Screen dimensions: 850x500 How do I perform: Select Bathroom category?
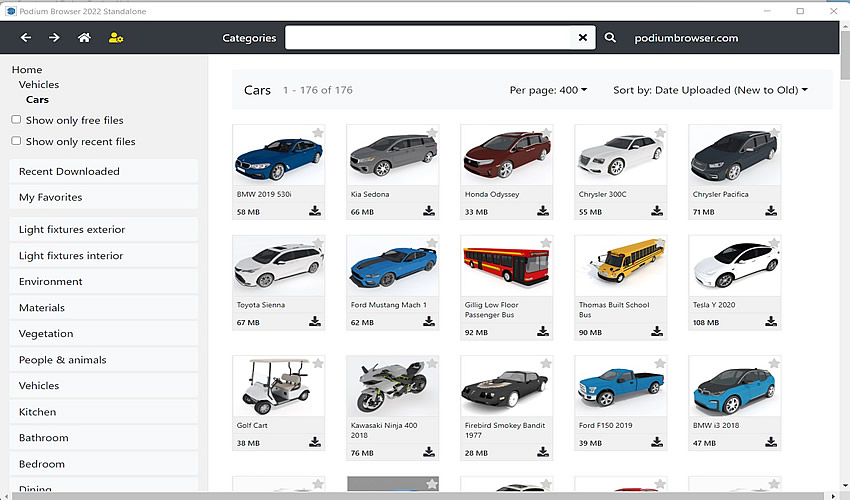[104, 438]
